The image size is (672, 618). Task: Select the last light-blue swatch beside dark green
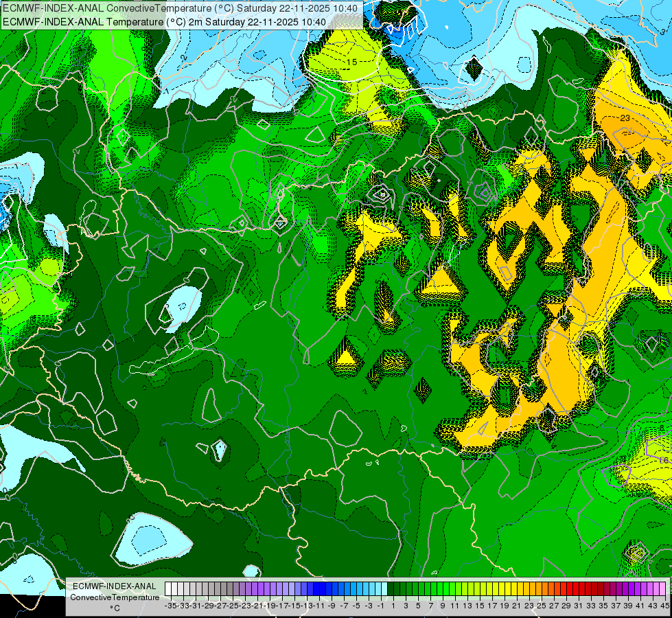coord(384,589)
